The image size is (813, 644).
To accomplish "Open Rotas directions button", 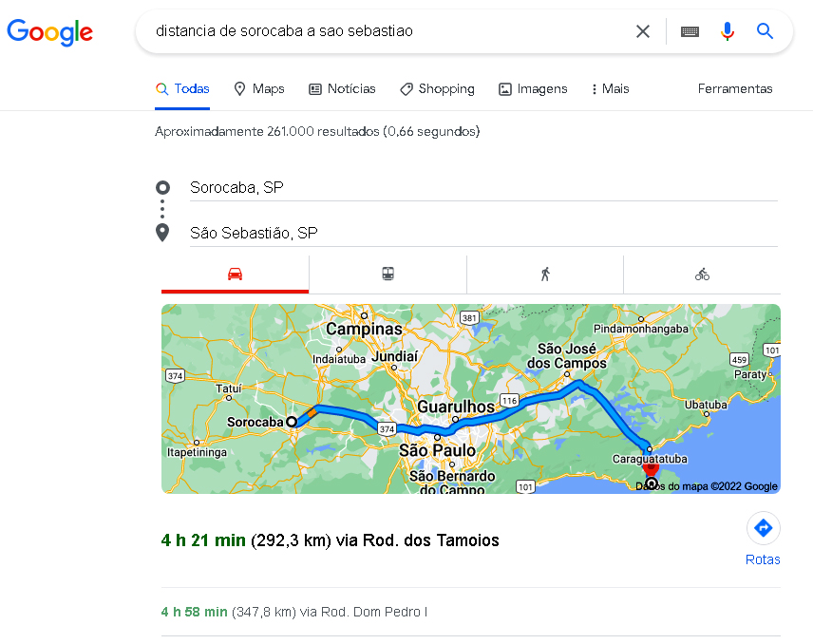I will (763, 539).
